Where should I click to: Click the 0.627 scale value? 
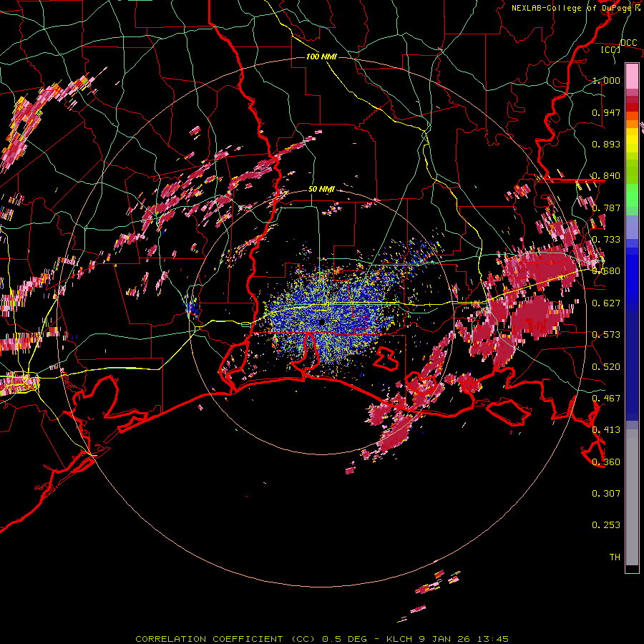(606, 303)
